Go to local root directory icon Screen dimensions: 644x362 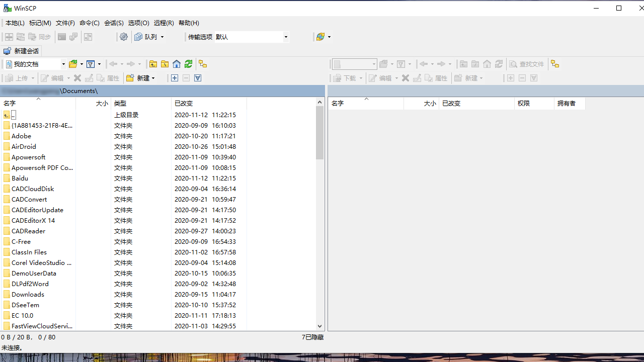click(165, 64)
